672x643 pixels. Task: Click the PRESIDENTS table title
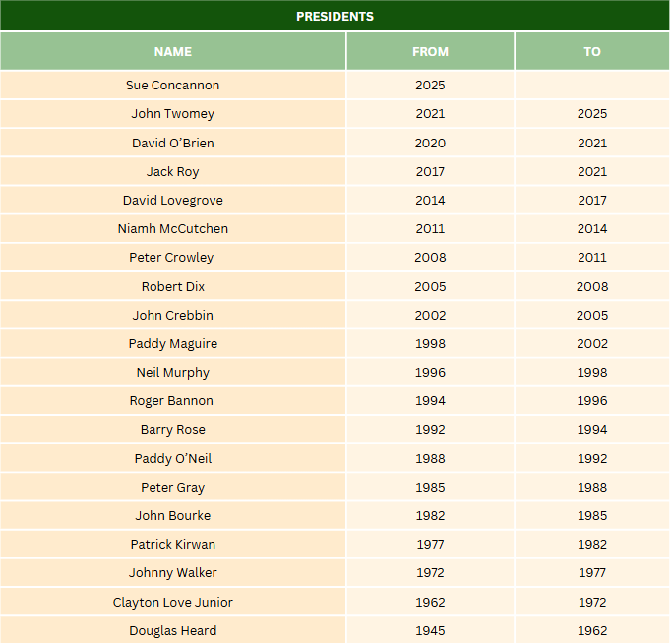tap(335, 17)
